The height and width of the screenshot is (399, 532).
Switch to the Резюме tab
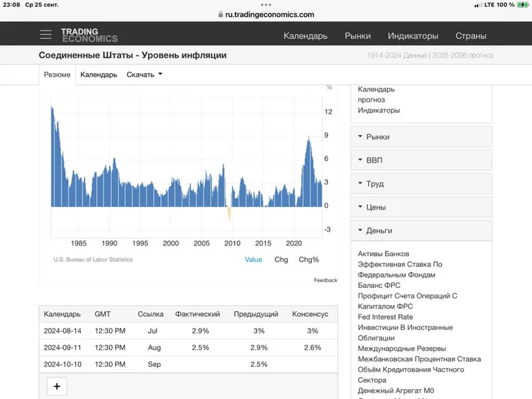[57, 74]
